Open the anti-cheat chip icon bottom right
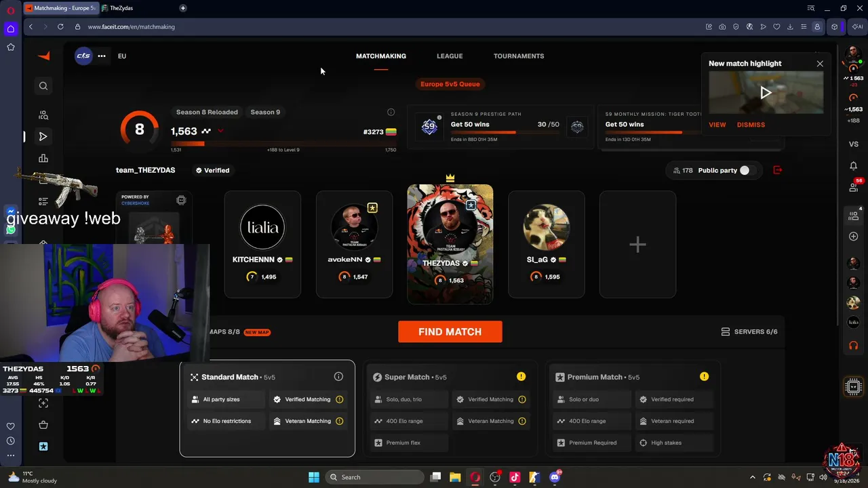 coord(854,387)
